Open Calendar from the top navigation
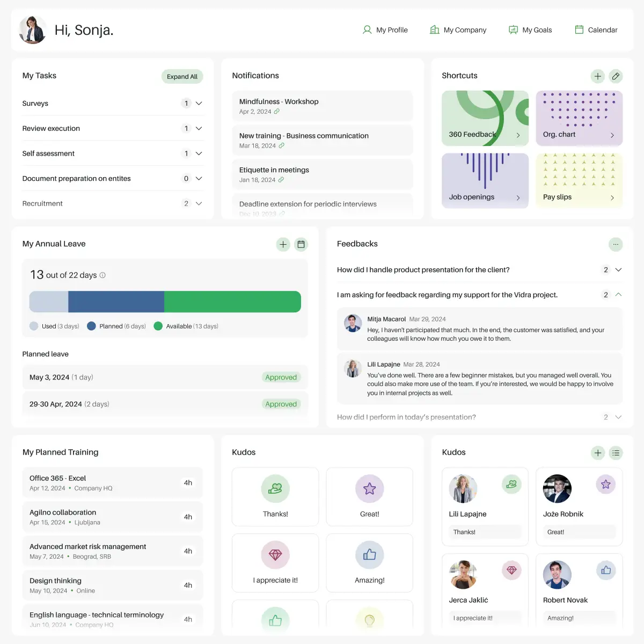The image size is (644, 644). point(596,30)
